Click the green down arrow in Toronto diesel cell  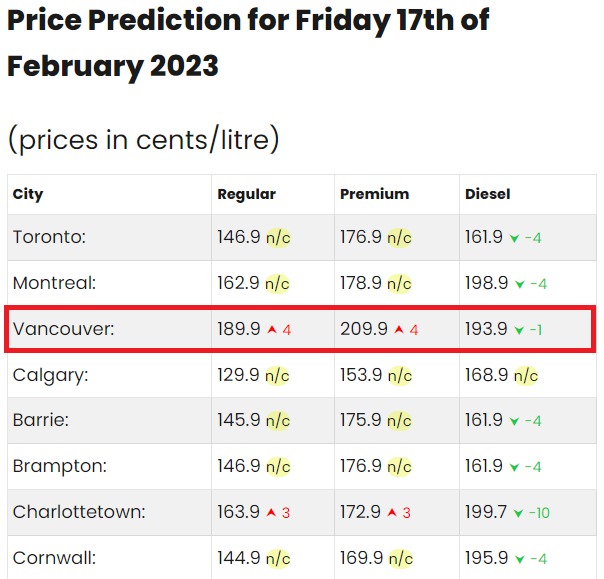pyautogui.click(x=514, y=238)
